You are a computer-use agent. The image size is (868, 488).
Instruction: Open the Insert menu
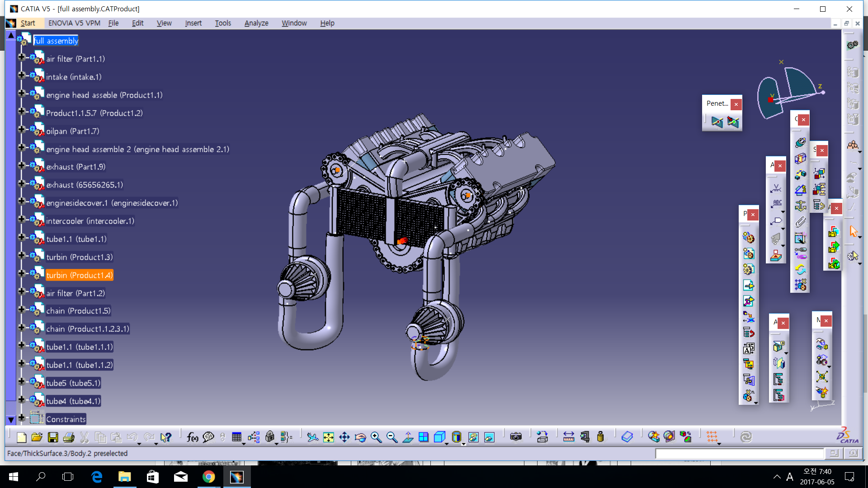193,23
